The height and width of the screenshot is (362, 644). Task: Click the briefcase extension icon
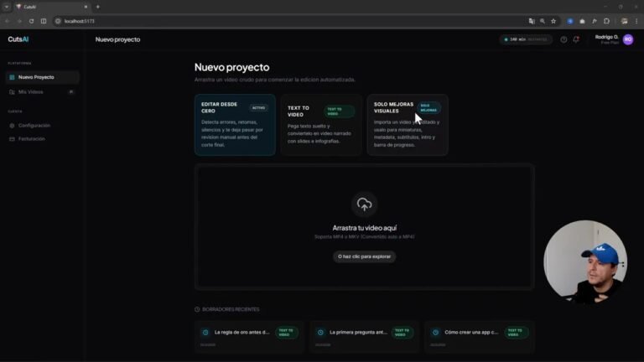(582, 21)
